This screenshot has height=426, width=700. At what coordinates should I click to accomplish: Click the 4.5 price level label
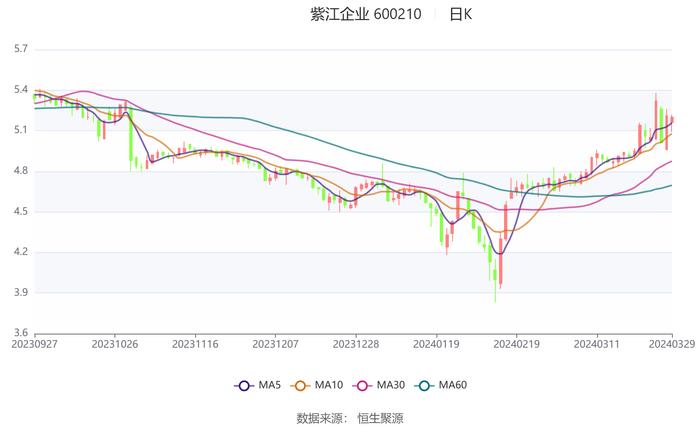click(x=20, y=211)
